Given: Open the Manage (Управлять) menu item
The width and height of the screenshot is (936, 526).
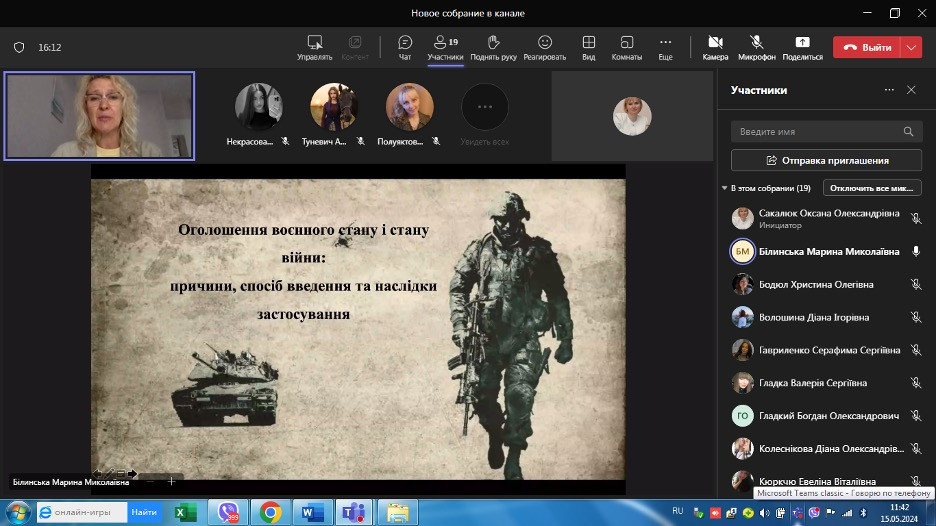Looking at the screenshot, I should [315, 46].
